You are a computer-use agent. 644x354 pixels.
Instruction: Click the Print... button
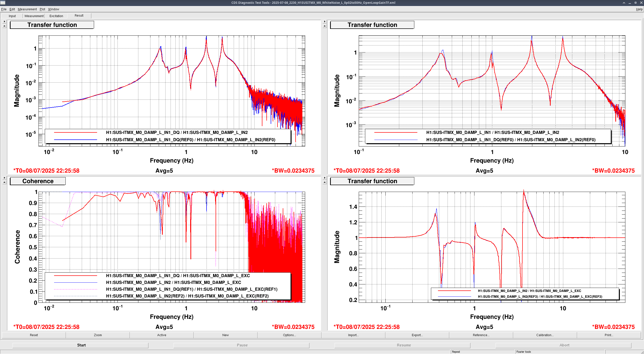609,335
